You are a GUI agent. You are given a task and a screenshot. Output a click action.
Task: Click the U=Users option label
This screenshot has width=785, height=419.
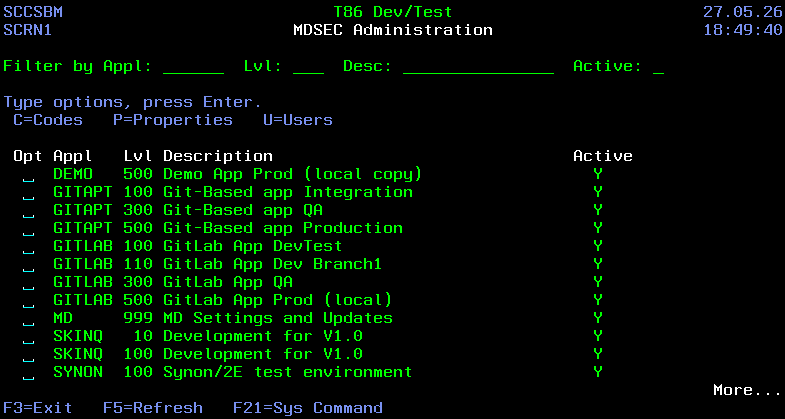click(298, 120)
